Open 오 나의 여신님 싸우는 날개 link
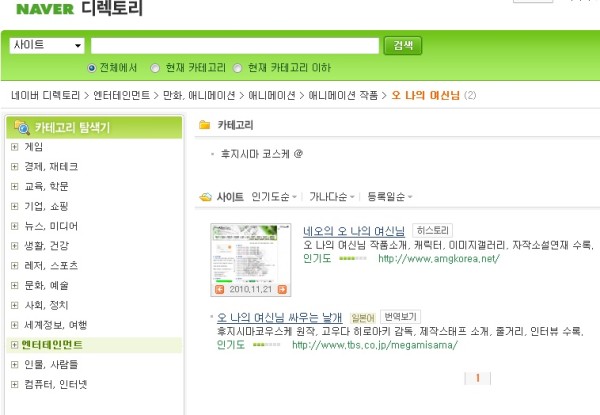 coord(279,317)
